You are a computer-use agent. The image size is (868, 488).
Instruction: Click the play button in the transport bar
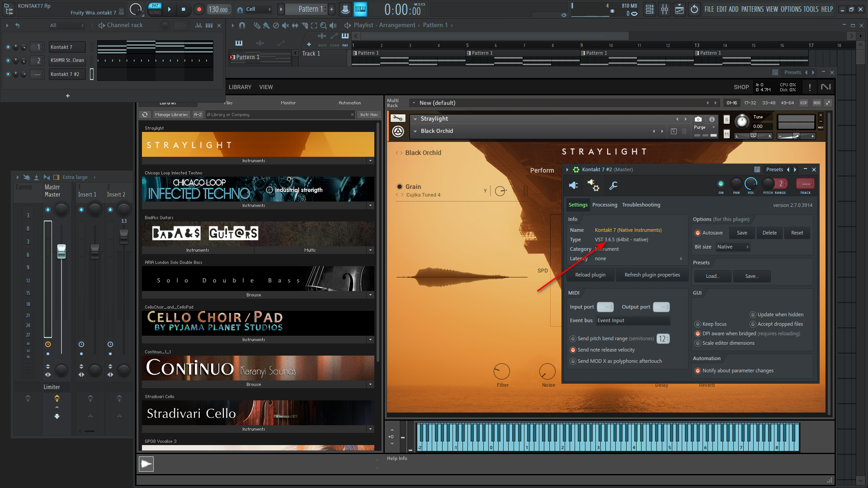click(x=169, y=9)
